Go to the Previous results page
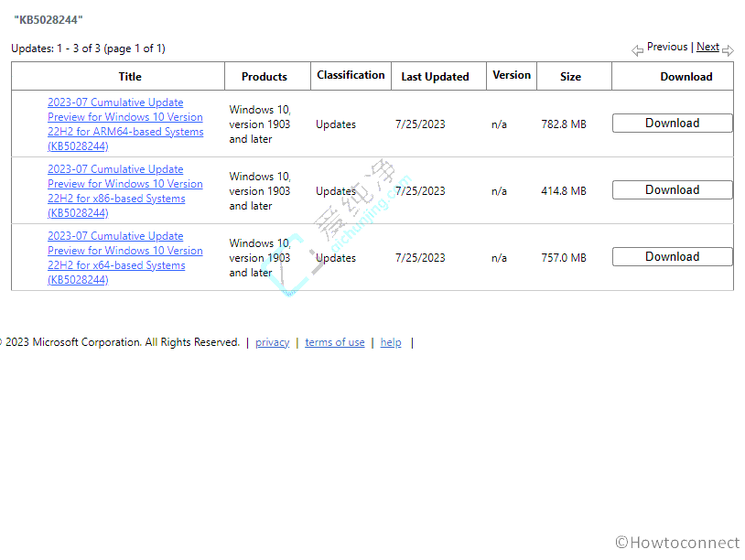 click(x=666, y=47)
